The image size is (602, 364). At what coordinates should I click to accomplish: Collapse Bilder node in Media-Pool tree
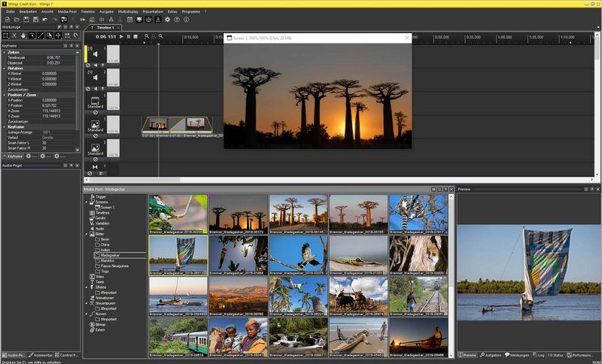click(x=87, y=234)
